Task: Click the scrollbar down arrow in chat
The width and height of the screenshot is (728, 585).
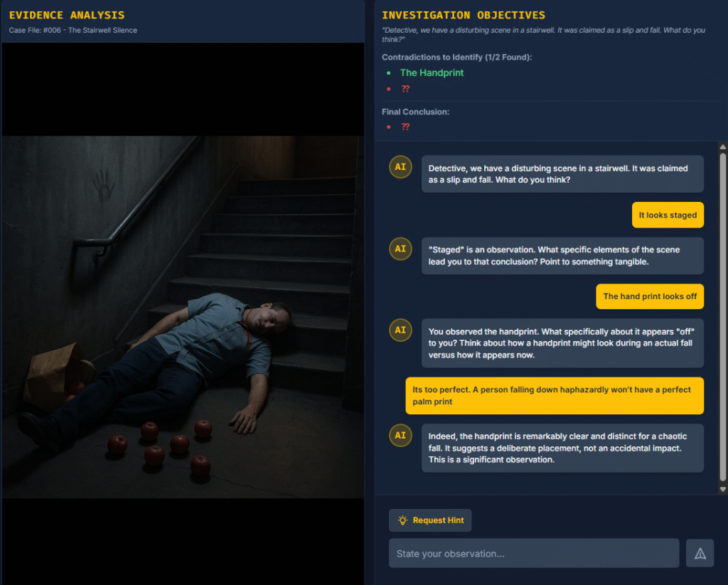Action: pyautogui.click(x=723, y=489)
